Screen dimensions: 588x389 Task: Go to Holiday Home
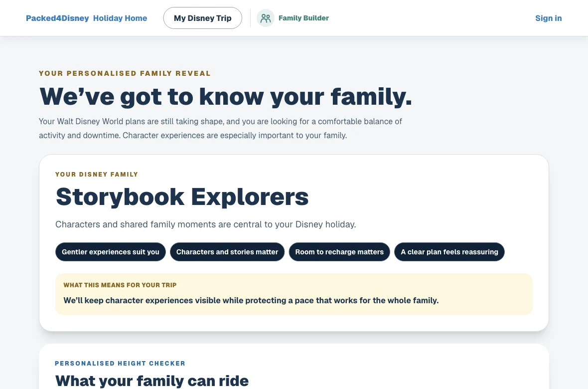click(120, 18)
